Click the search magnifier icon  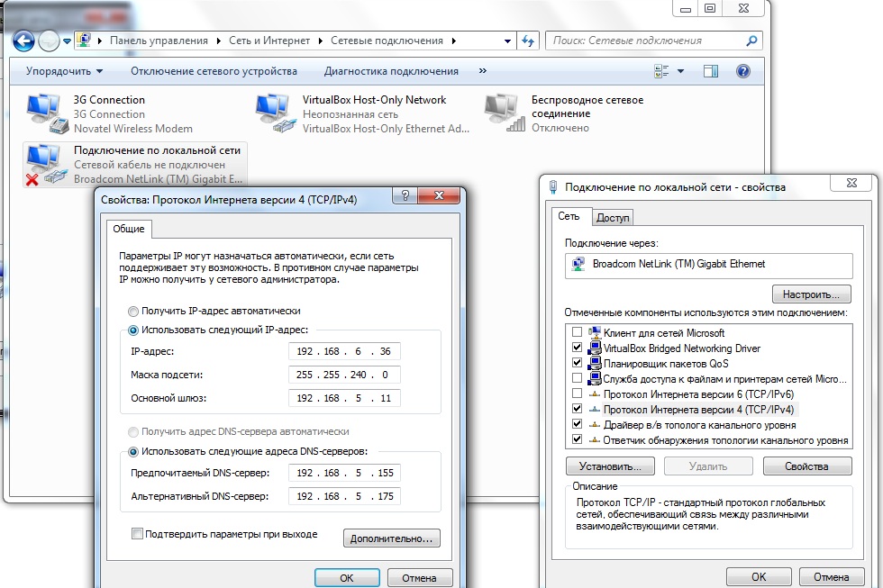tap(751, 41)
